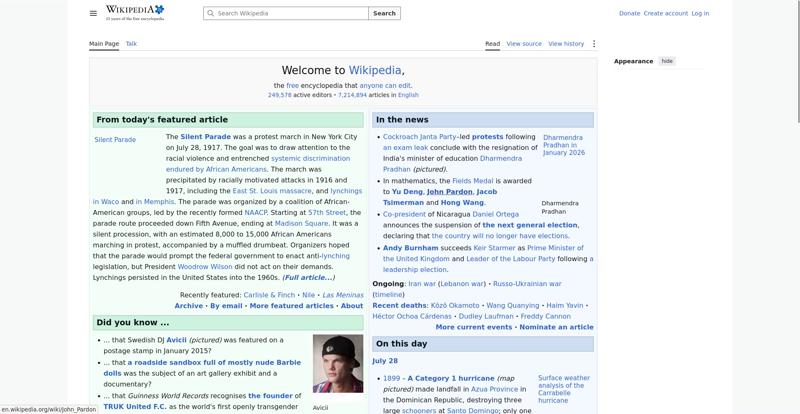Click the page vertical scrollbar

coord(797,61)
